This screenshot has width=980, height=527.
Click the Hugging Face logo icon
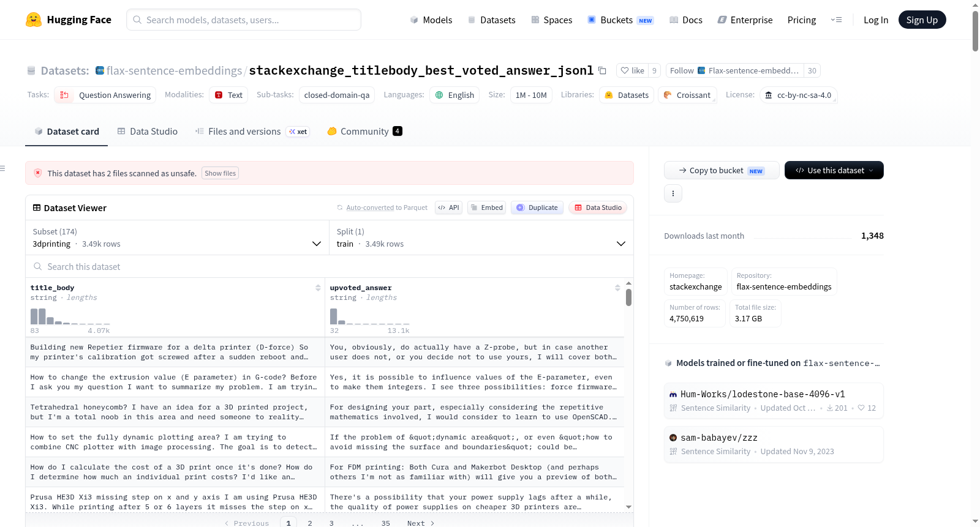(34, 20)
